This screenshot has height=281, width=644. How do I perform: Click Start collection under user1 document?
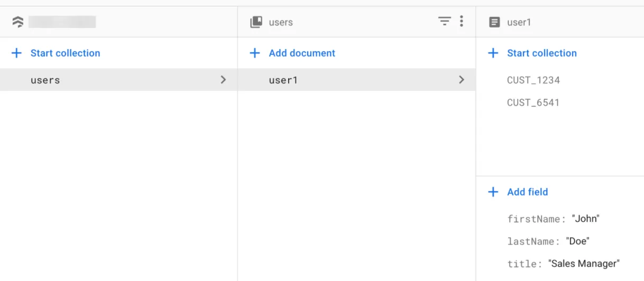[x=541, y=53]
